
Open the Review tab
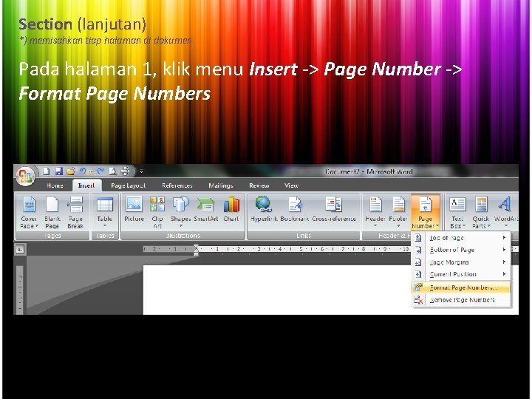(259, 185)
